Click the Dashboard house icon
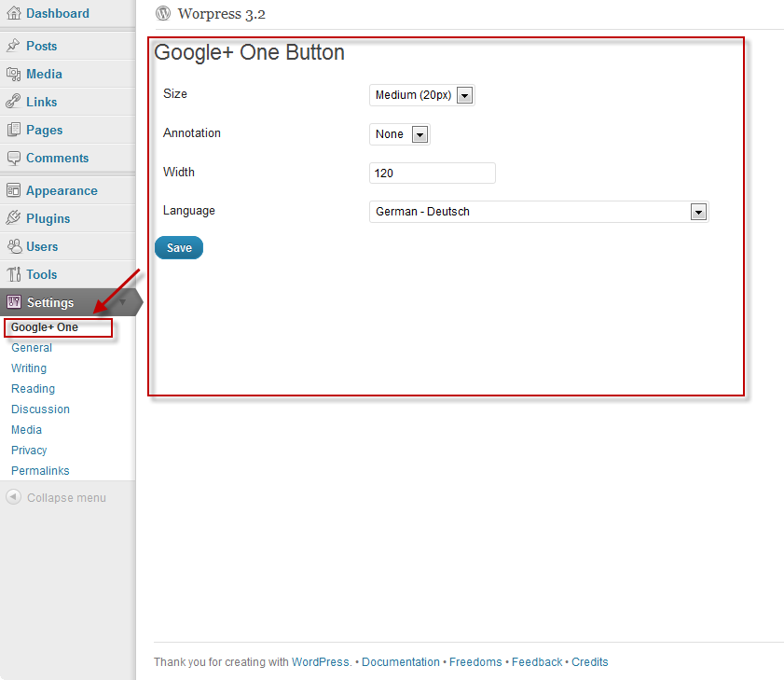This screenshot has width=784, height=680. point(13,13)
